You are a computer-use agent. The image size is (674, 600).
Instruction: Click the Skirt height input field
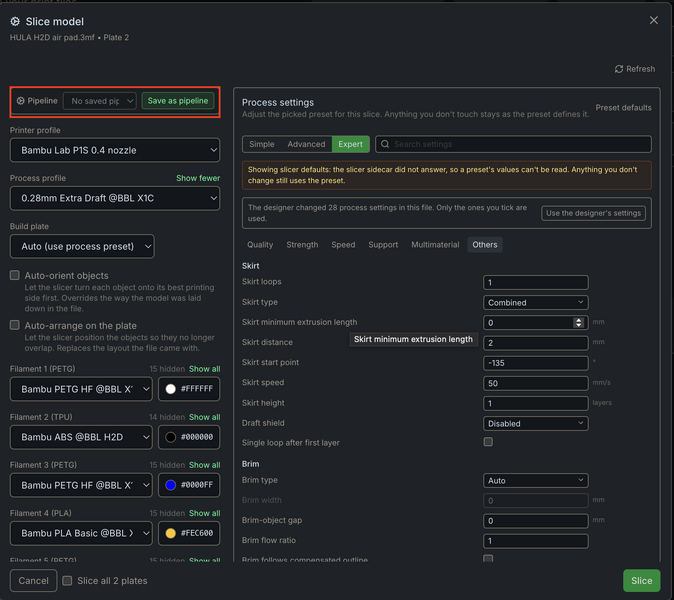536,403
